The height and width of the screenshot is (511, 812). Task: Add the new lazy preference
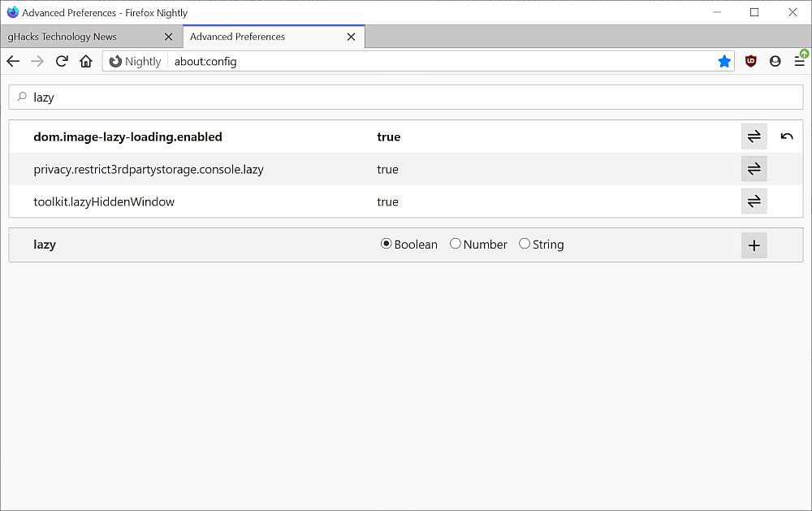click(754, 245)
